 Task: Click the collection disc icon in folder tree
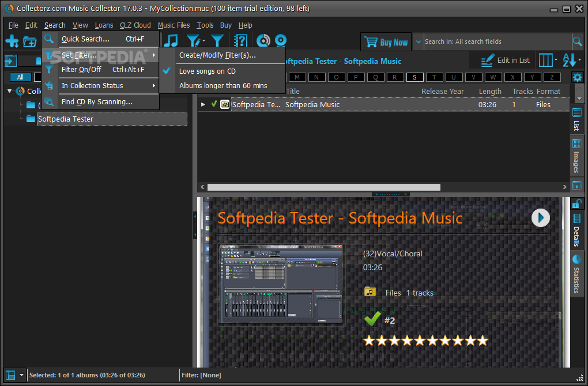pyautogui.click(x=20, y=90)
